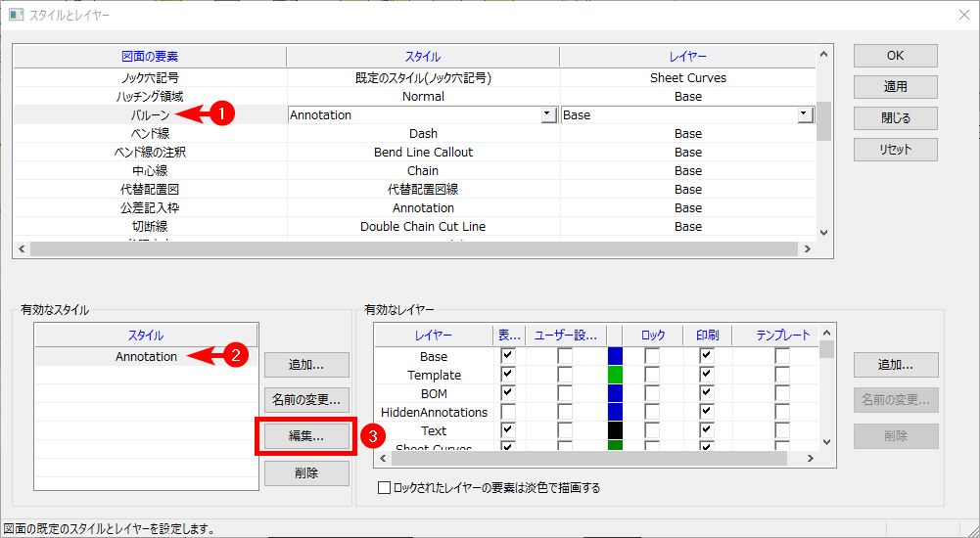
Task: Click the 図面の要素 column header
Action: tap(149, 57)
